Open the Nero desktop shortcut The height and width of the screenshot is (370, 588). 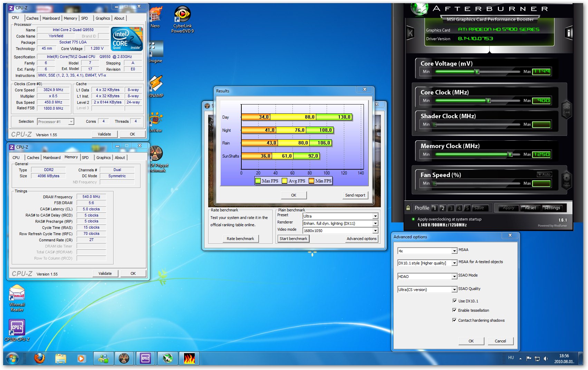pos(155,17)
